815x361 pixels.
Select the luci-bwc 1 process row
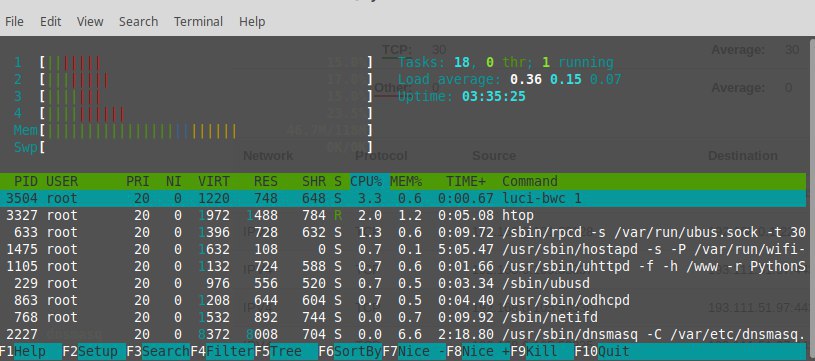pos(403,198)
